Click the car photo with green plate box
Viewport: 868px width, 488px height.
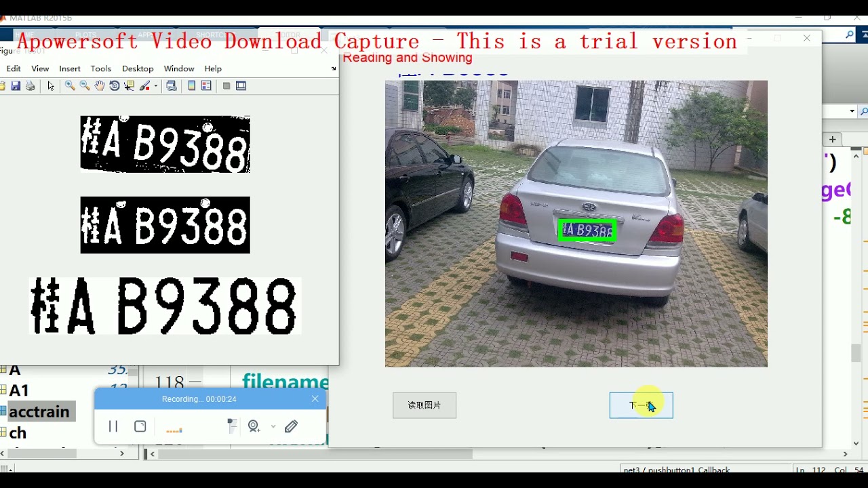pyautogui.click(x=576, y=224)
